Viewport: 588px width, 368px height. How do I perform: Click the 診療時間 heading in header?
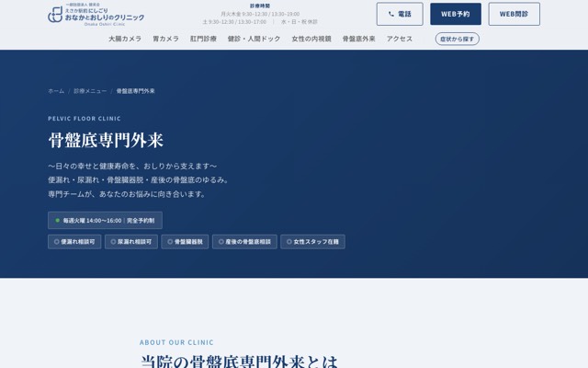click(260, 6)
